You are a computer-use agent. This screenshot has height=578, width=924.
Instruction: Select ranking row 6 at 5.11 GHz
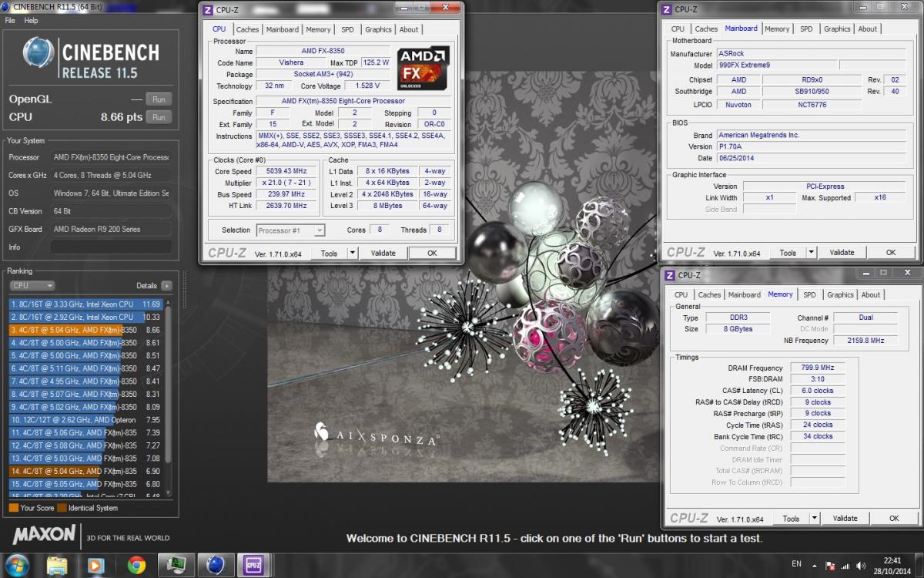[x=85, y=368]
